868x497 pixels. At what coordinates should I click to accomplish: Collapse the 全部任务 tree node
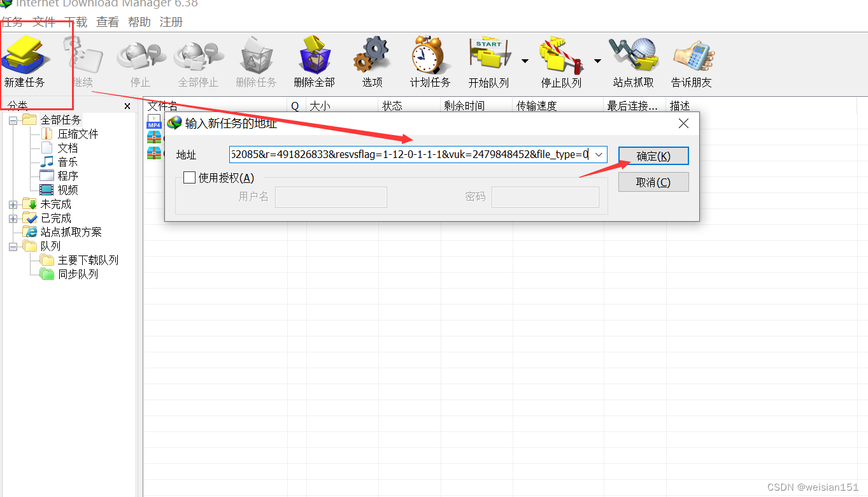[x=13, y=120]
